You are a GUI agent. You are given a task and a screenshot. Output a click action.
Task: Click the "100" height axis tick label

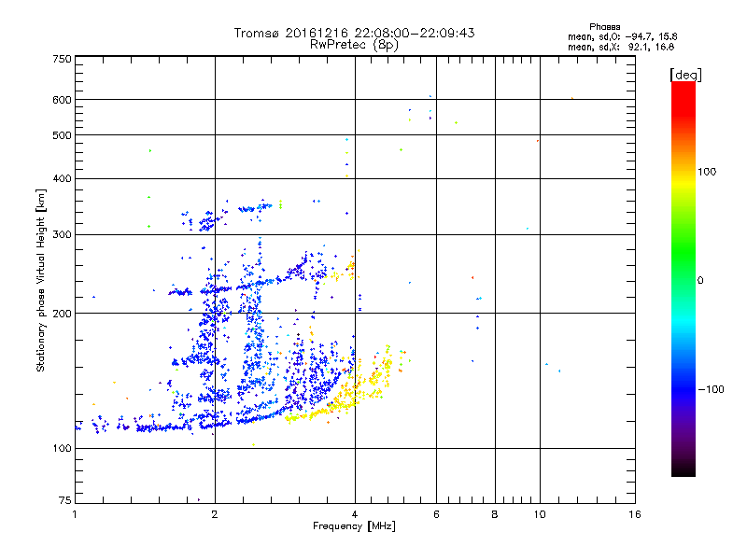tap(62, 449)
